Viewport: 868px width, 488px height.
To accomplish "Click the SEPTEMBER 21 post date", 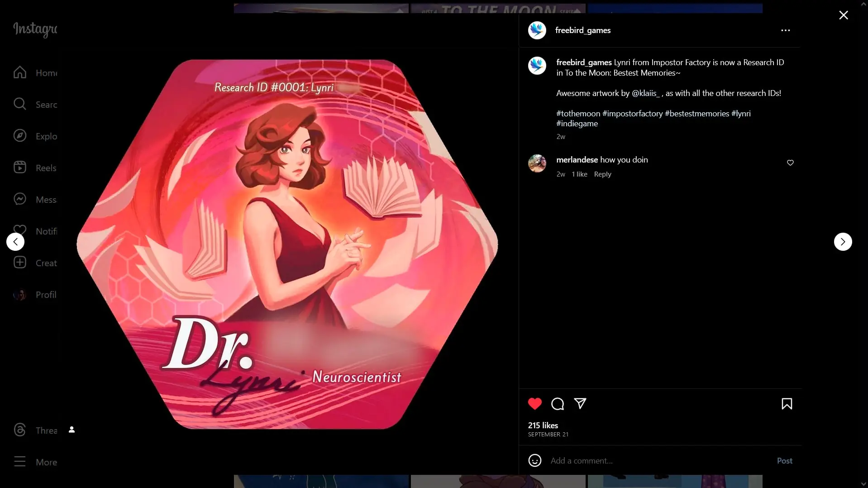I will coord(548,435).
